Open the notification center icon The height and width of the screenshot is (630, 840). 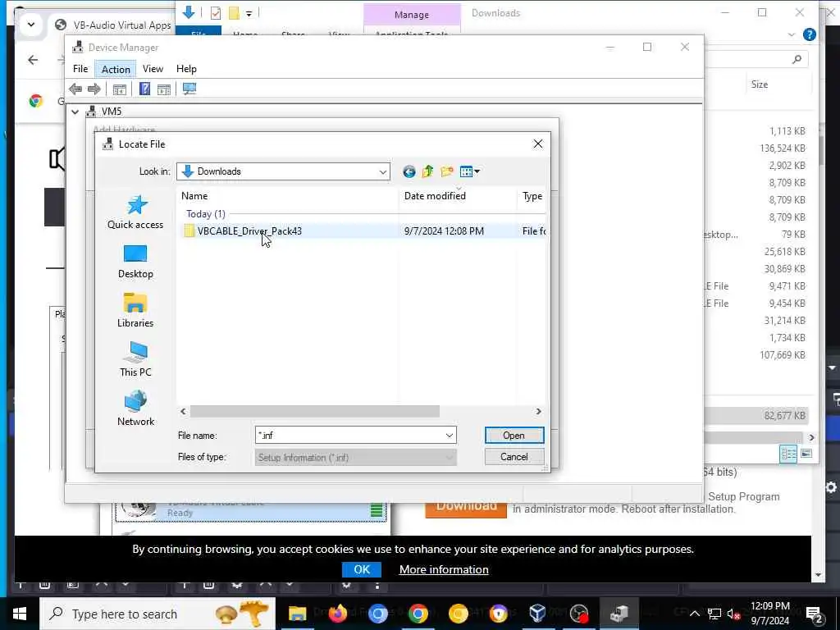[x=814, y=614]
